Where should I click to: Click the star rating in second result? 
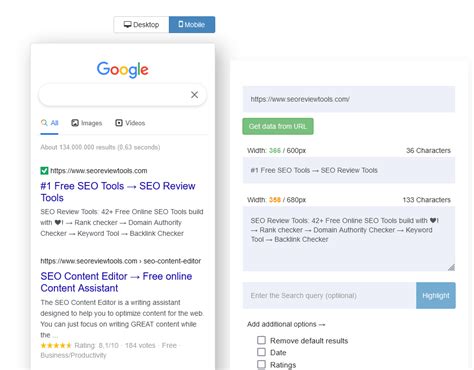56,345
